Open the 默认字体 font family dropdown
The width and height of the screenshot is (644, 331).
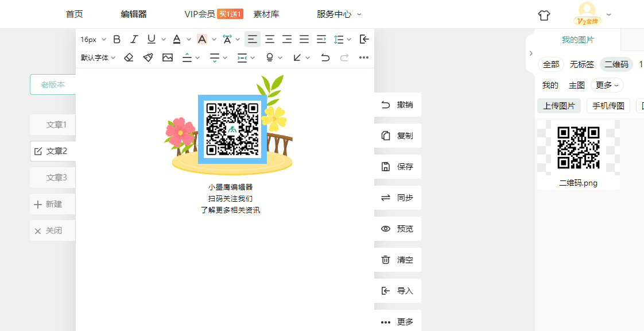98,57
